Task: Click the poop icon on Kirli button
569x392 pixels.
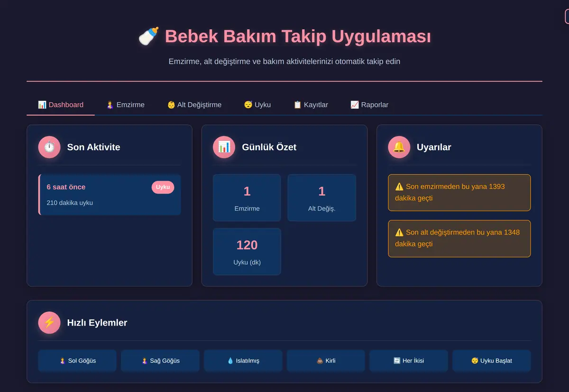Action: pyautogui.click(x=320, y=361)
